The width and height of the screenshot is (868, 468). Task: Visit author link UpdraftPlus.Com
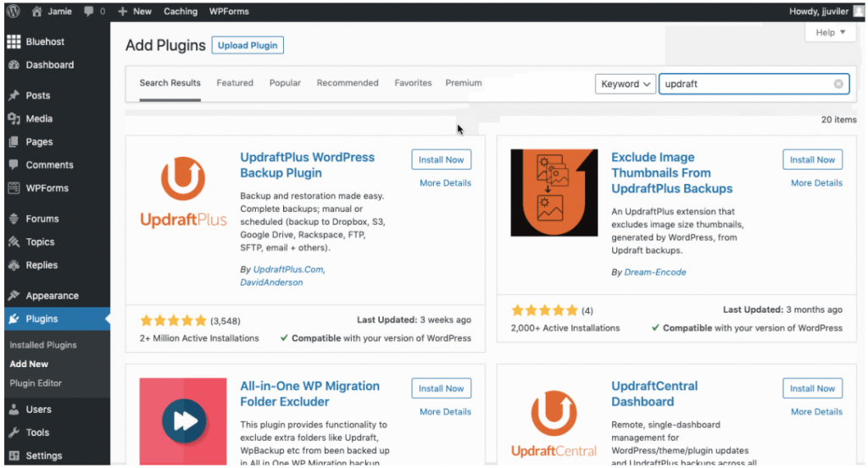(289, 269)
